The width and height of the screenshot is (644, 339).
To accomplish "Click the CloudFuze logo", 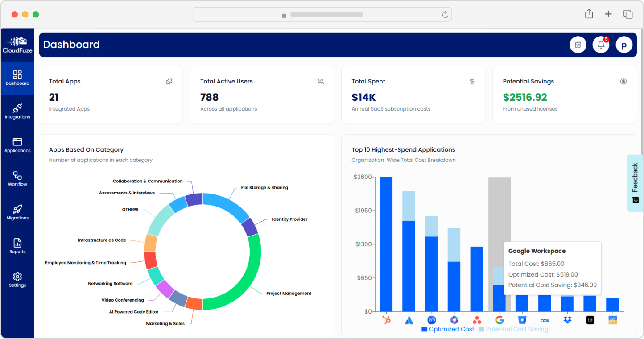I will click(x=17, y=43).
